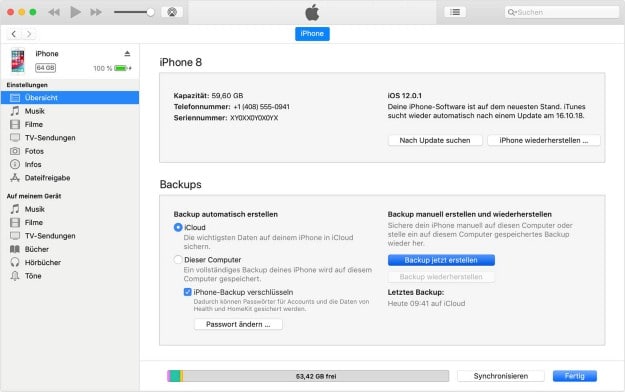Viewport: 625px width, 392px height.
Task: Focus the Suchen search field
Action: pyautogui.click(x=562, y=12)
